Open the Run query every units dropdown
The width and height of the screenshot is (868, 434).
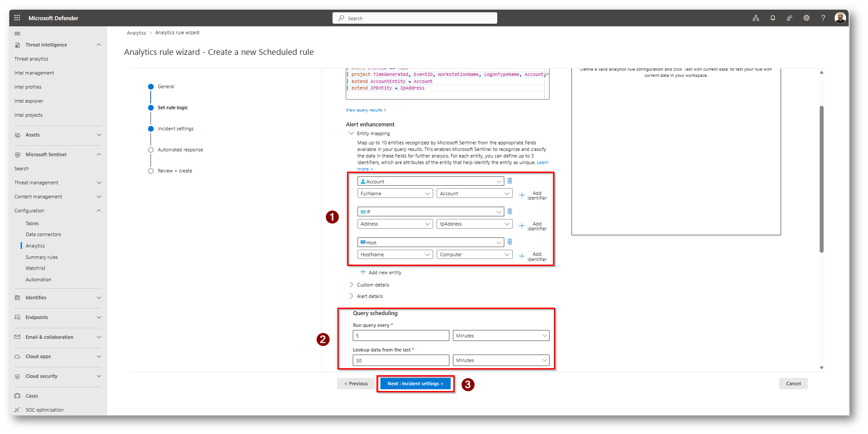pos(500,336)
